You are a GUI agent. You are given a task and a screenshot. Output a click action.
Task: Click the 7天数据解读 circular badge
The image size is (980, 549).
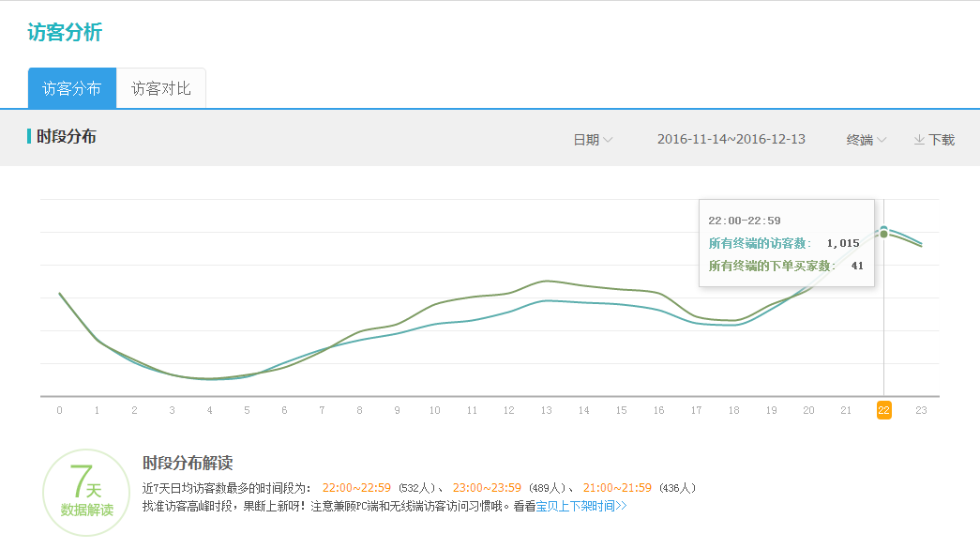tap(85, 492)
